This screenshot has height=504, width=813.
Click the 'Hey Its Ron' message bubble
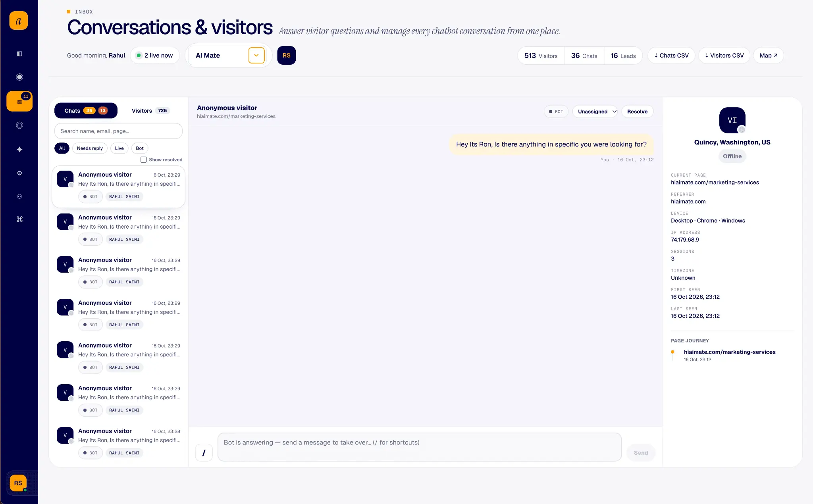(x=551, y=144)
